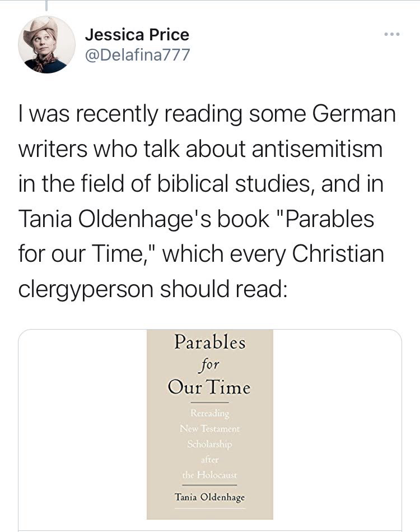
Task: Click the author name Tania Oldenhage on the cover
Action: (209, 497)
